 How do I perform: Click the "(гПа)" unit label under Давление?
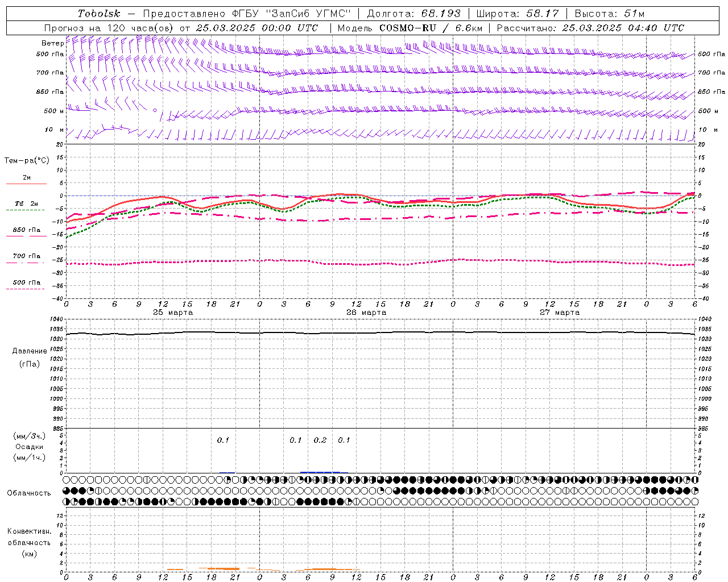pyautogui.click(x=30, y=364)
